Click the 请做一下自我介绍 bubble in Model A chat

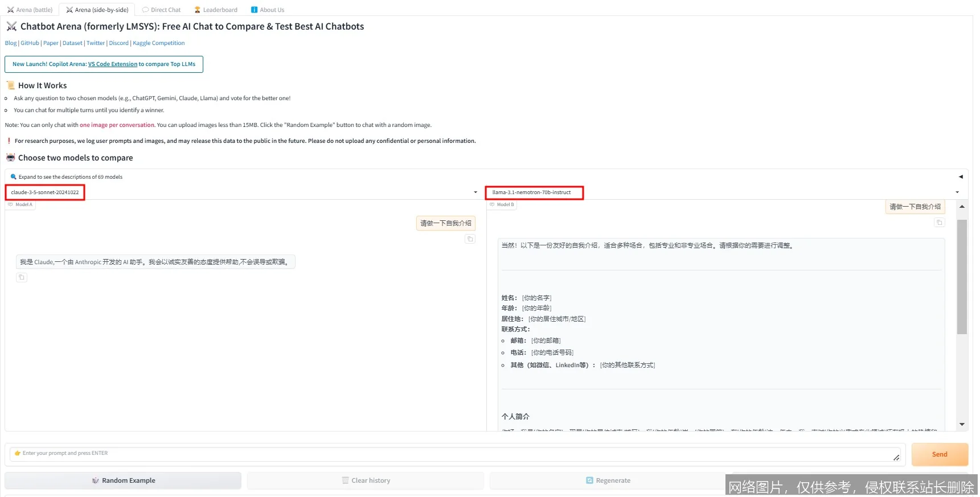point(446,223)
